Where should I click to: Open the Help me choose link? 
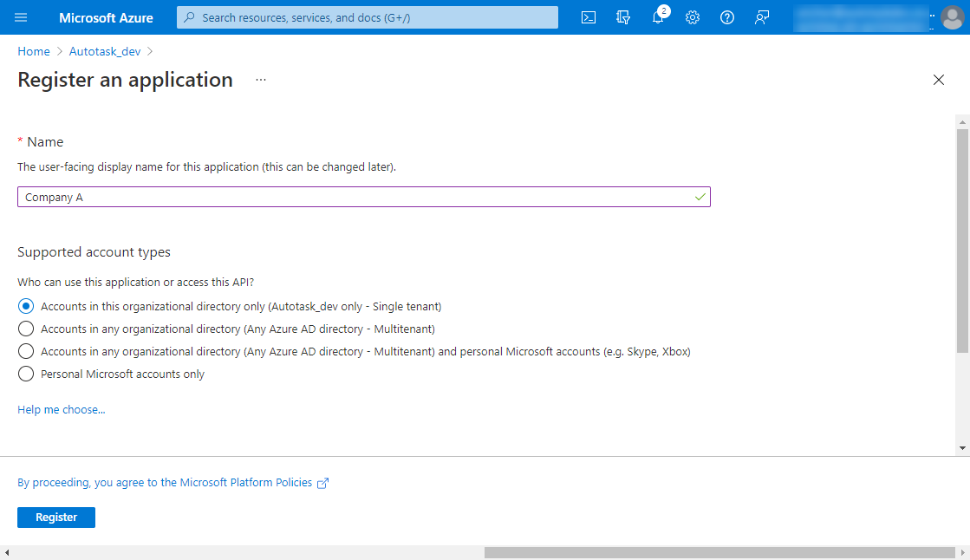[62, 409]
